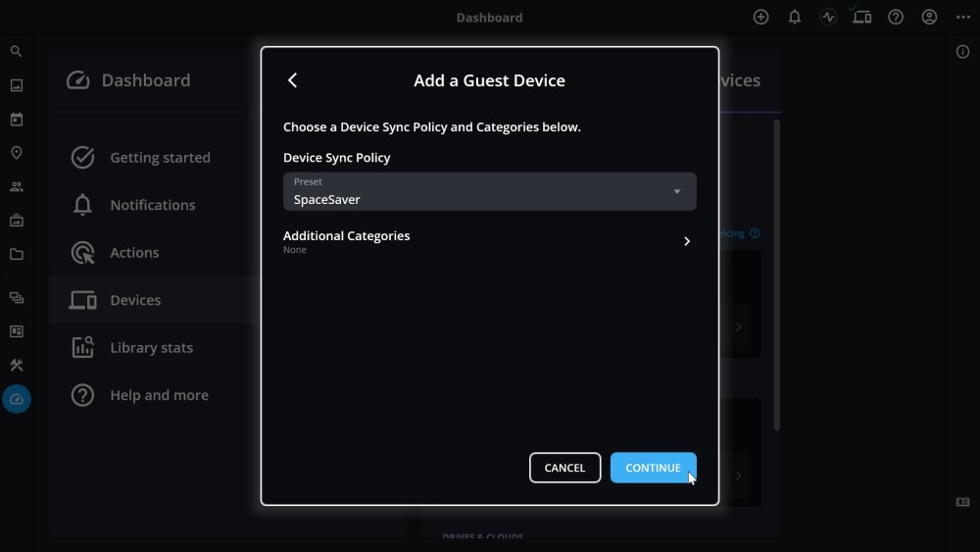Click the devices sync status icon

click(x=861, y=17)
